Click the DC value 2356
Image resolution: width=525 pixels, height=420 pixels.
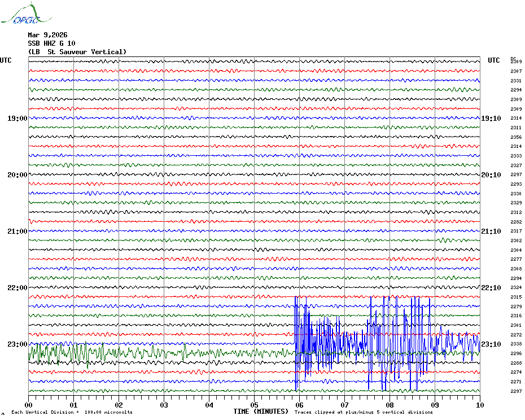pos(516,137)
